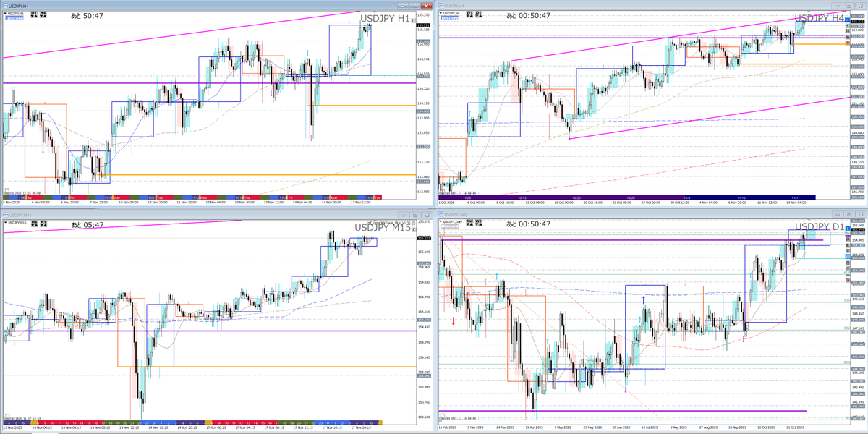868x434 pixels.
Task: Click the small L button beside USDJPY M15 title
Action: pos(414,230)
